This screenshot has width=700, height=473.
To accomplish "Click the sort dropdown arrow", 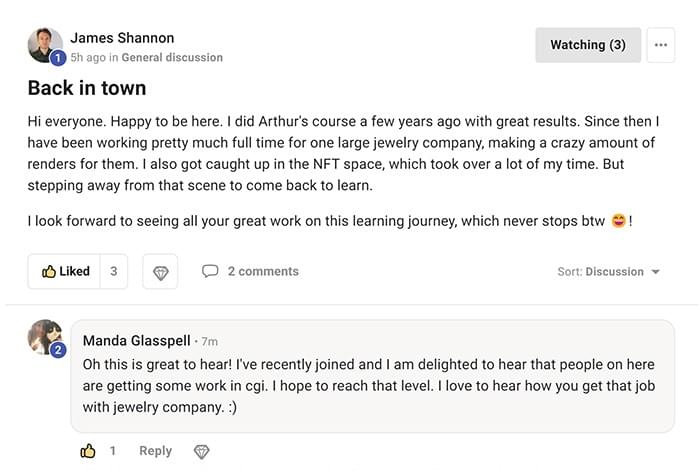I will (x=655, y=272).
